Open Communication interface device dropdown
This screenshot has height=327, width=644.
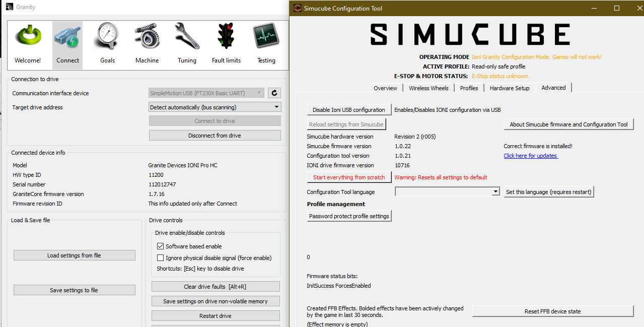coord(206,93)
